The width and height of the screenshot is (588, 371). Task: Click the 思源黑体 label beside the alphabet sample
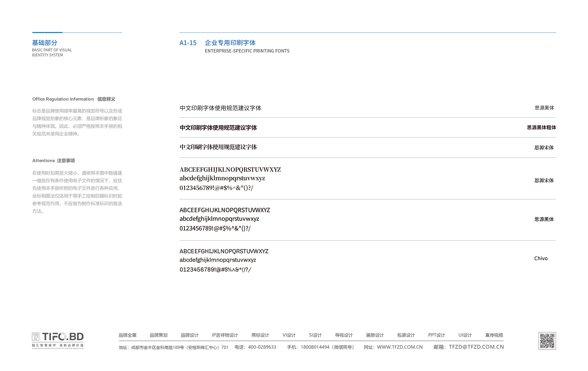click(544, 219)
